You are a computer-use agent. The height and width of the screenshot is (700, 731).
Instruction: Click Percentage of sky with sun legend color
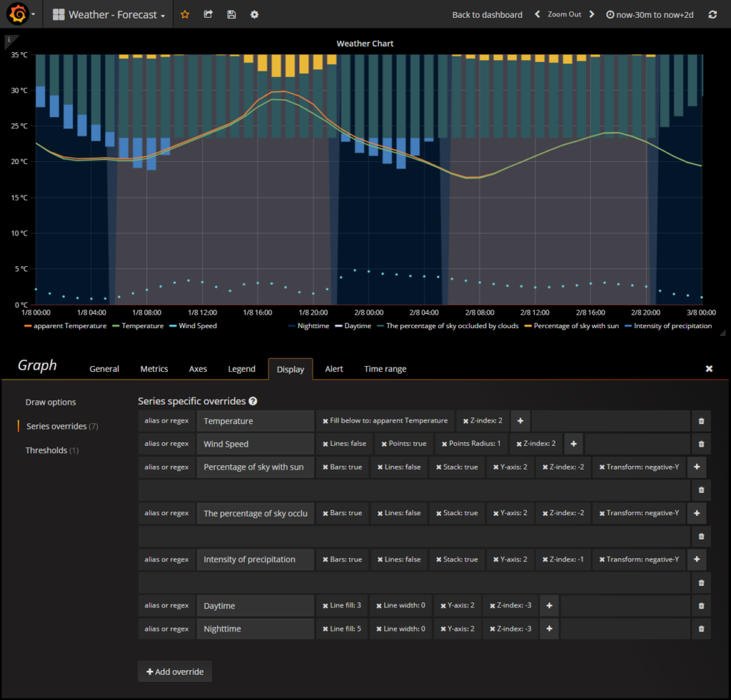[528, 326]
